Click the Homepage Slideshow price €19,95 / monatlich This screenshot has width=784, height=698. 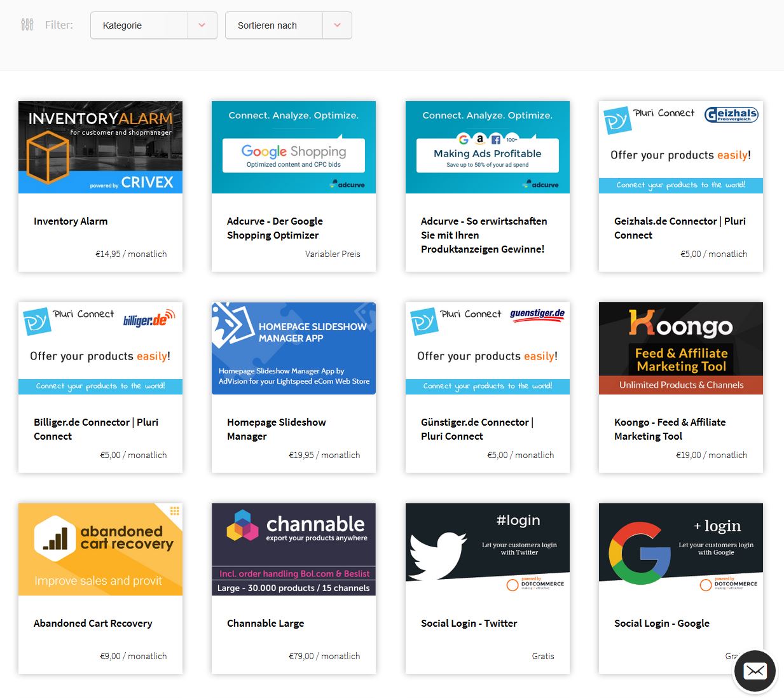tap(324, 455)
